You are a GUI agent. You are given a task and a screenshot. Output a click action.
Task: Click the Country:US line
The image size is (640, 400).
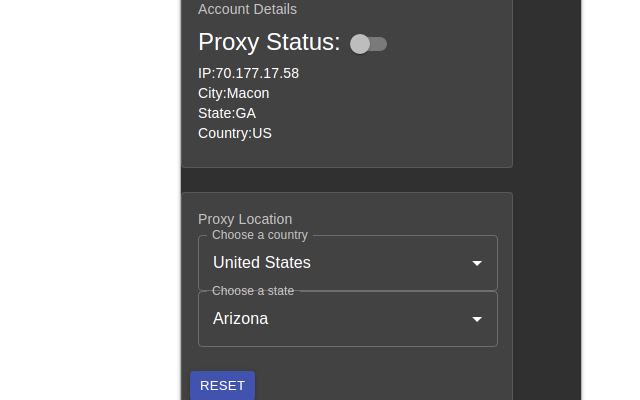[x=235, y=133]
